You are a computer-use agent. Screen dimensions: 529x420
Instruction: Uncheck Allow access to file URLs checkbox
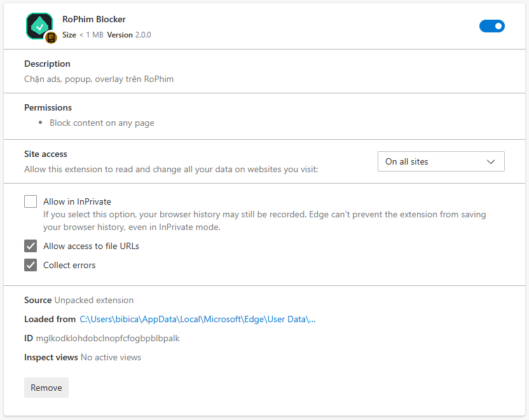click(x=31, y=246)
